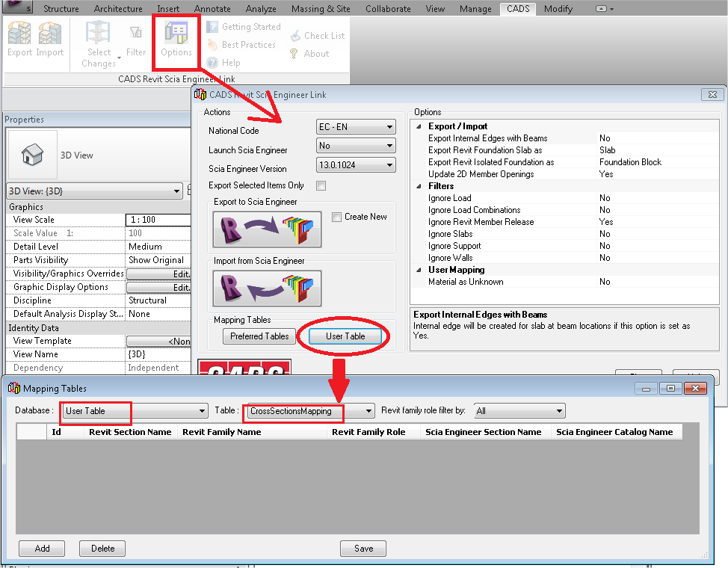Click the Preferred Tables button
This screenshot has height=568, width=728.
[x=259, y=336]
